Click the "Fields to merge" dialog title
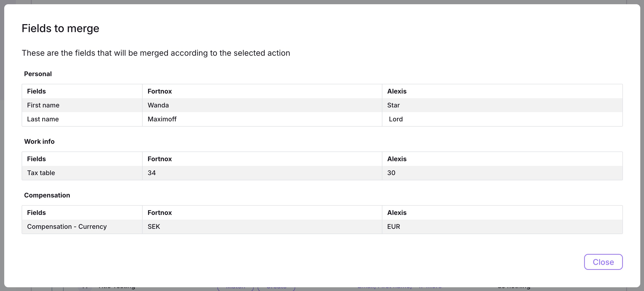 tap(61, 28)
